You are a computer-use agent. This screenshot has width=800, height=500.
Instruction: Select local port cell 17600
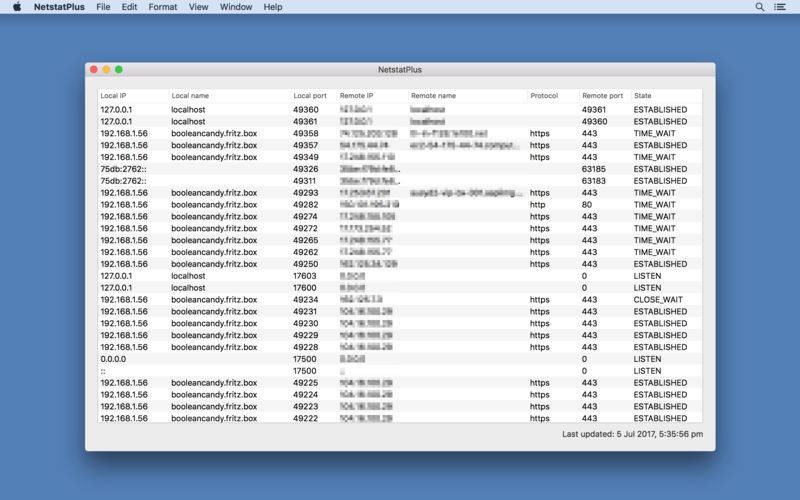[x=305, y=288]
